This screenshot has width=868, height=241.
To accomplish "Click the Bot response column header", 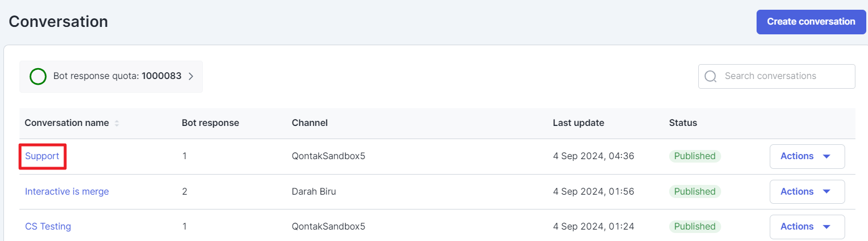I will tap(210, 123).
